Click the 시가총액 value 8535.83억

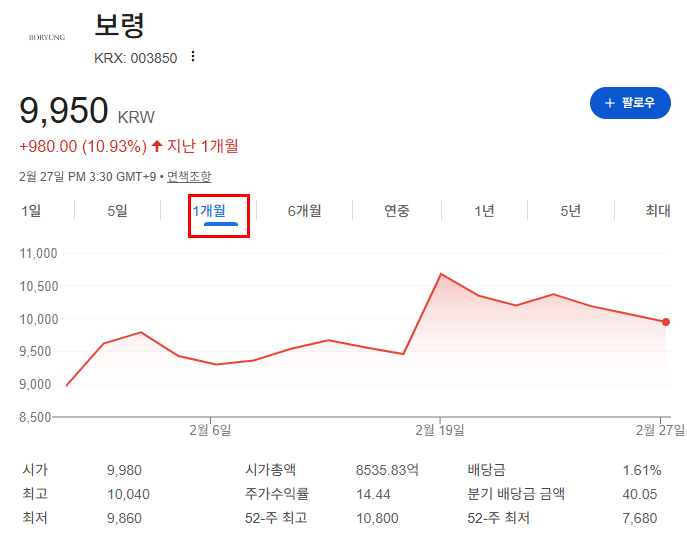pos(387,470)
